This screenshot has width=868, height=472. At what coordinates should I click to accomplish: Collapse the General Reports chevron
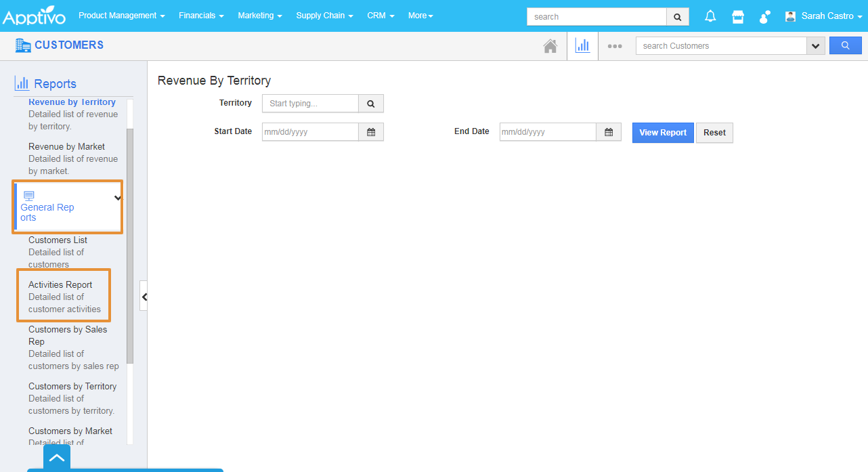tap(118, 198)
